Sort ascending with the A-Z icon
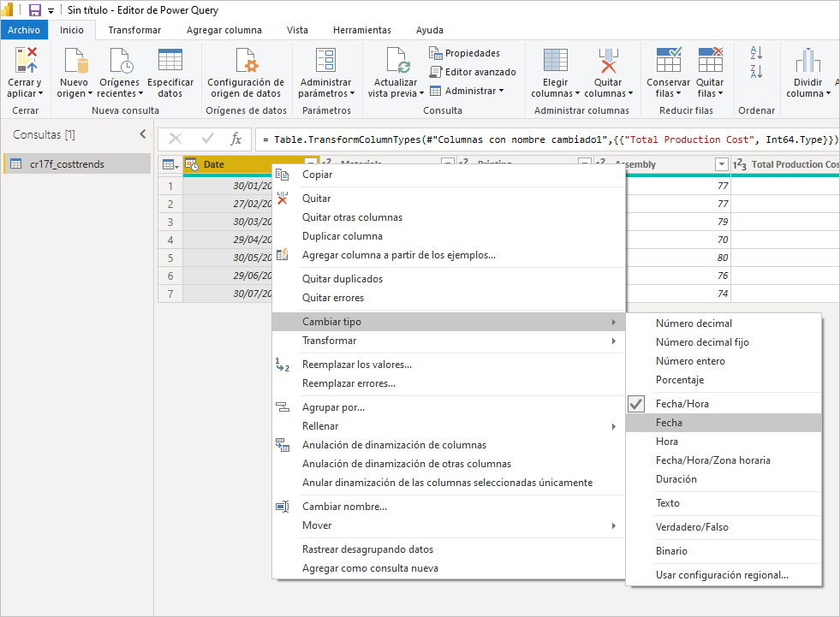840x617 pixels. 756,52
